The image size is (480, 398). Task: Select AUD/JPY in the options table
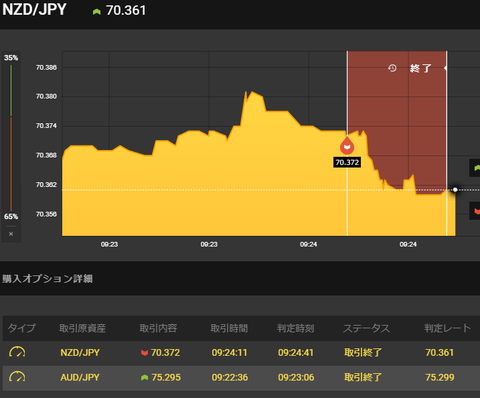coord(80,377)
